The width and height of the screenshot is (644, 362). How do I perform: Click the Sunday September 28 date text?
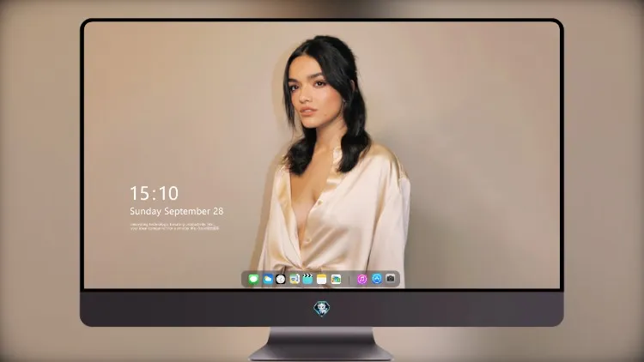pyautogui.click(x=177, y=211)
